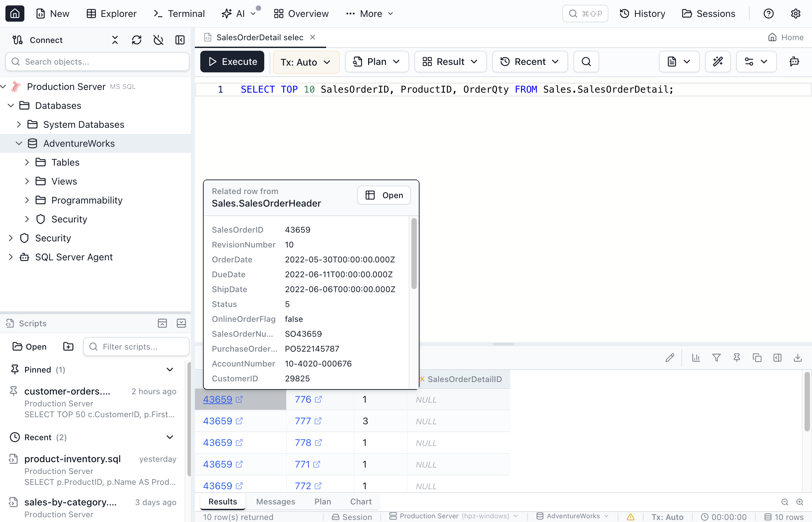Open AdventureWorks database selector in status bar

[x=572, y=516]
